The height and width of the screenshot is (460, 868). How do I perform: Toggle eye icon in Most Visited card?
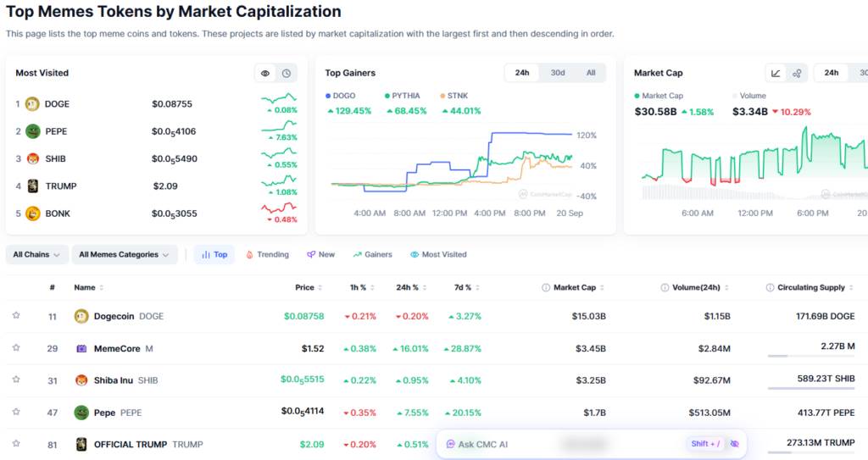click(265, 73)
